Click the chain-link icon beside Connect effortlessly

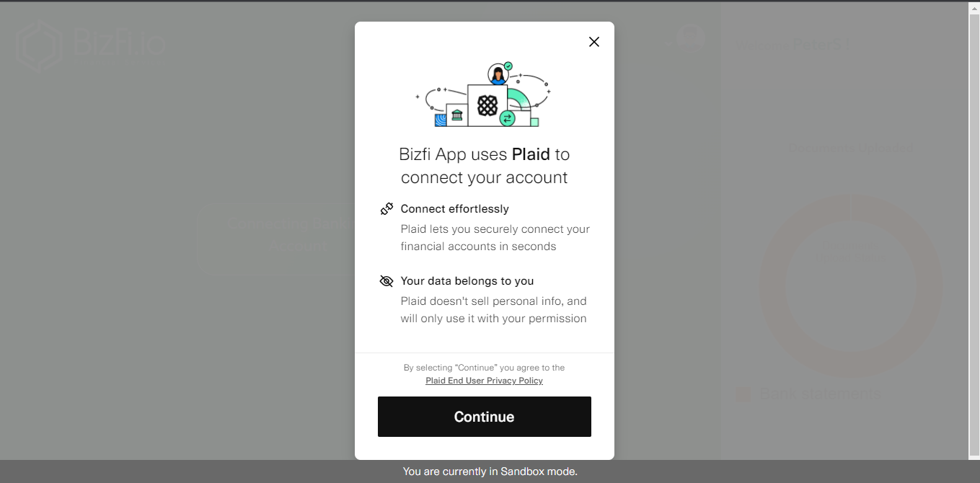pyautogui.click(x=387, y=209)
